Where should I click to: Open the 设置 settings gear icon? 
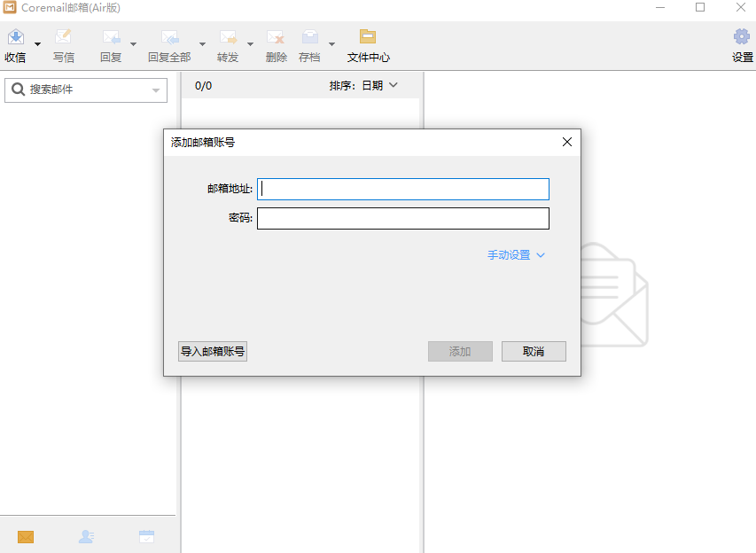pos(741,39)
